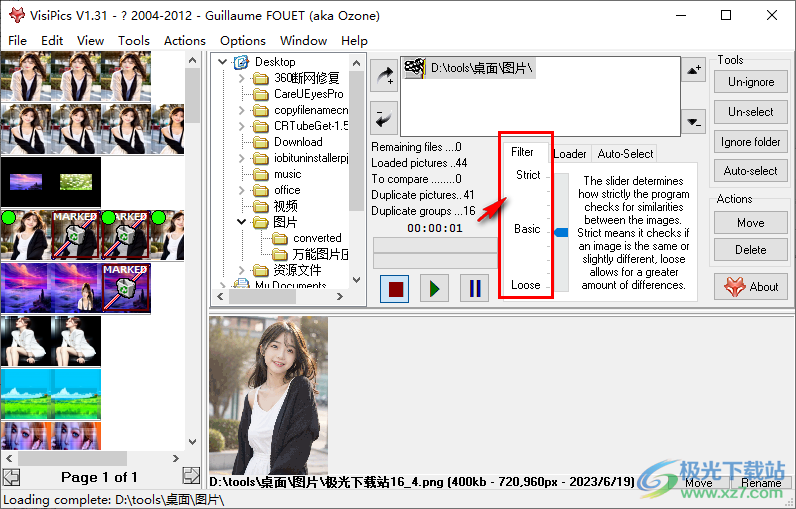Screen dimensions: 796x509
Task: Expand the office folder node
Action: click(242, 190)
